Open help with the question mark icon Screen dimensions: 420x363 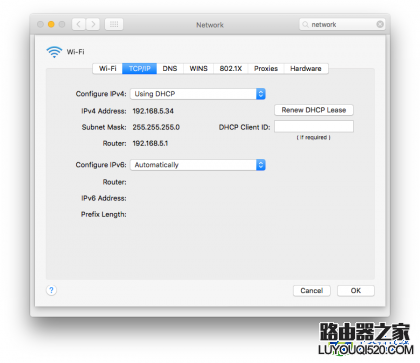[51, 290]
